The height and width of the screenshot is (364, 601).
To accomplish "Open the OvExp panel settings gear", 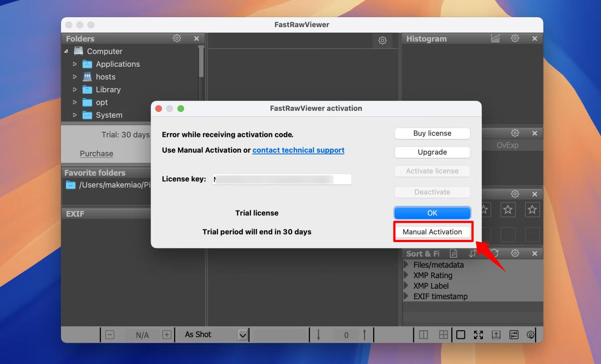I will click(x=515, y=133).
